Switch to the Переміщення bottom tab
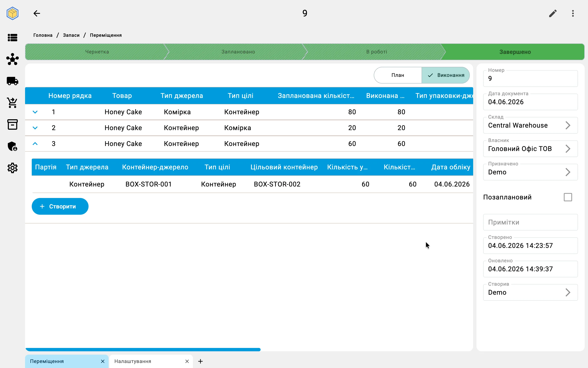This screenshot has height=368, width=588. [67, 361]
